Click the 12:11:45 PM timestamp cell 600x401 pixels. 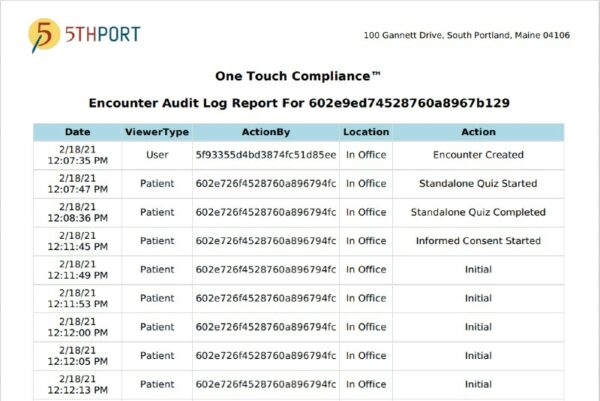tap(77, 241)
